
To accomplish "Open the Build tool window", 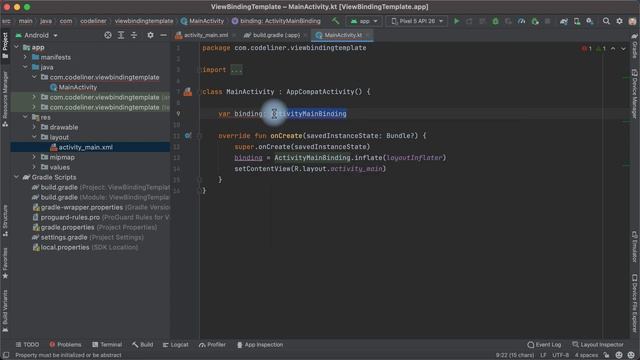I will click(x=142, y=345).
